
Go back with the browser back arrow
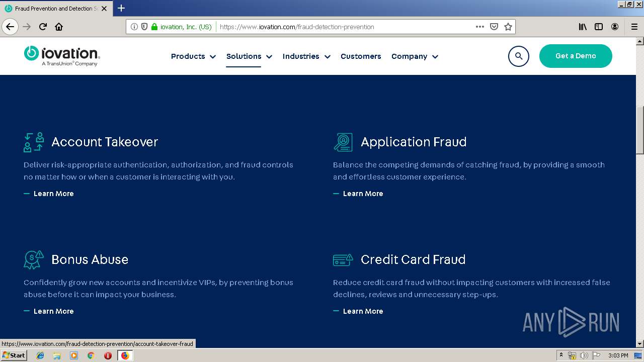pyautogui.click(x=10, y=27)
